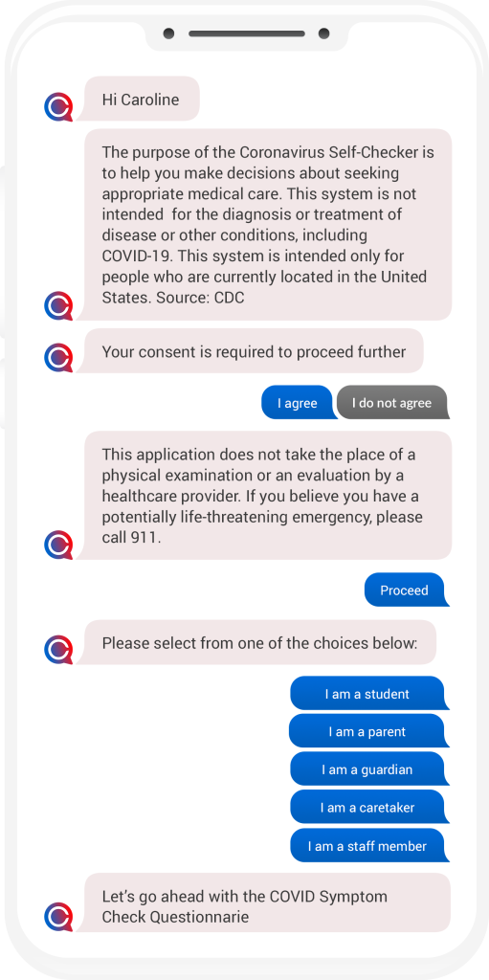
Task: Tap the "Hi Caroline" message bubble
Action: pos(142,99)
